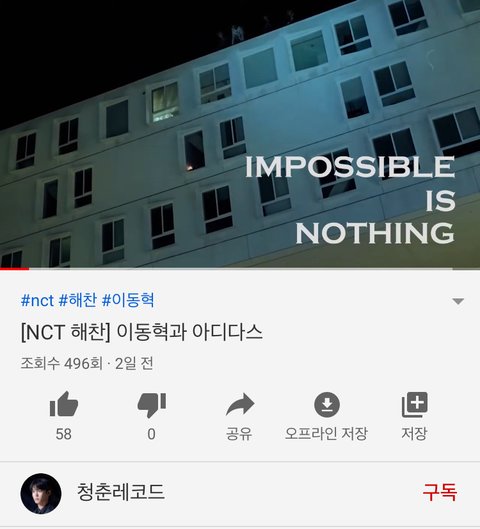Tap the thumbs-down dislike icon
Viewport: 480px width, 529px height.
pyautogui.click(x=151, y=405)
